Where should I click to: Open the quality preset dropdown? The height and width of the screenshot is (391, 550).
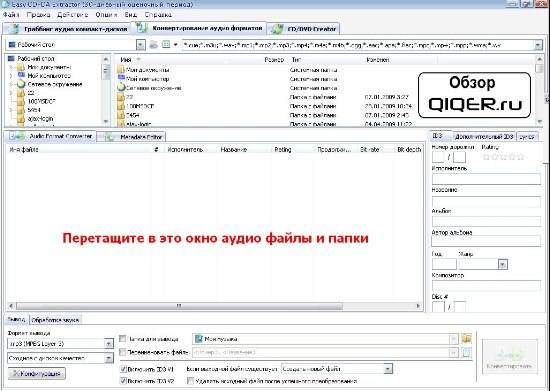(109, 358)
